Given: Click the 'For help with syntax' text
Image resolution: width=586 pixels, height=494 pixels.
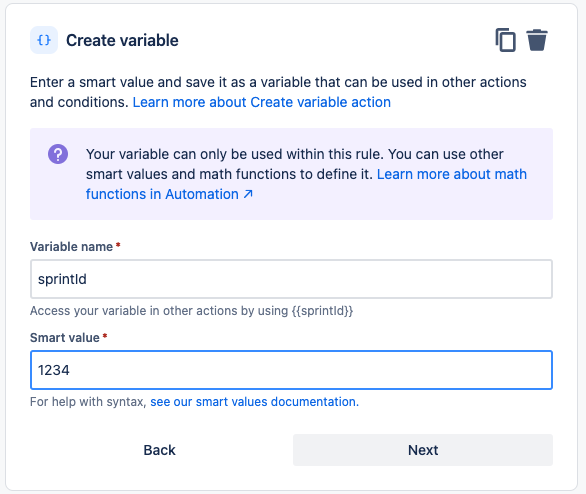Looking at the screenshot, I should click(x=88, y=402).
